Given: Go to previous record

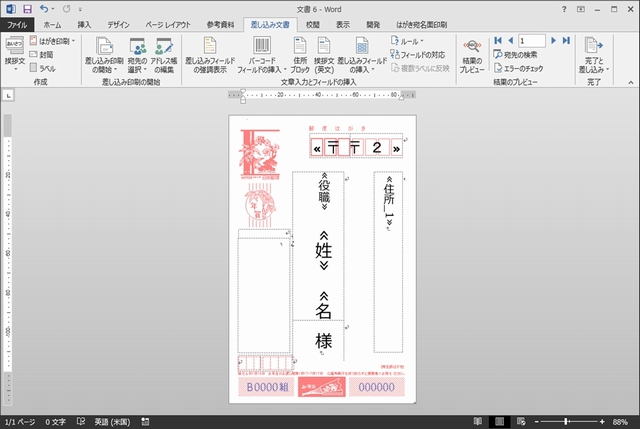Looking at the screenshot, I should (x=511, y=40).
